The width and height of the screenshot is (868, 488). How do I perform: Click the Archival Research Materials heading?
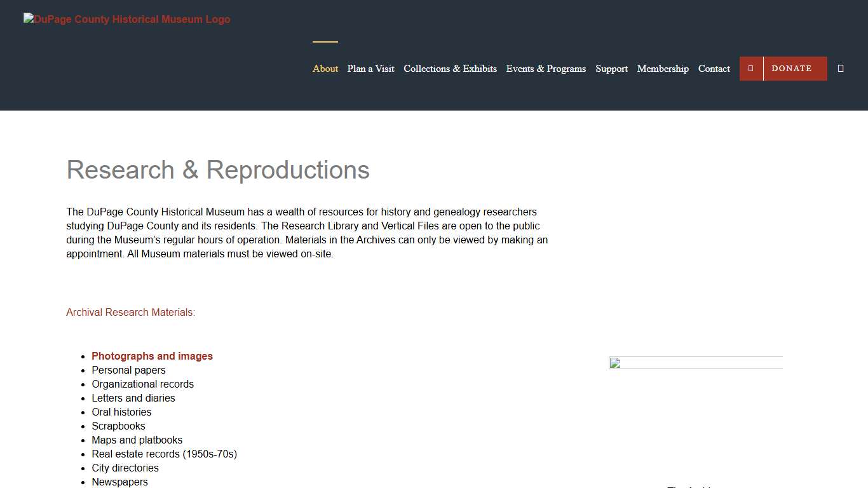[130, 313]
